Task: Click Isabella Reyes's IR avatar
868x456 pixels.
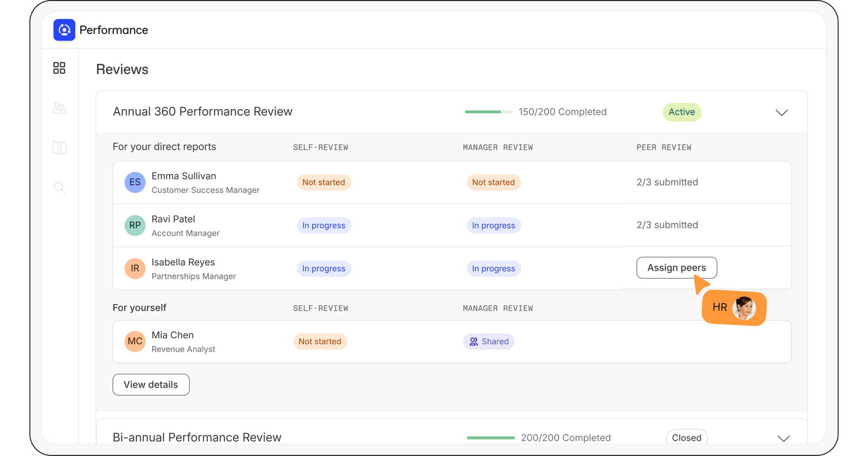Action: (135, 268)
